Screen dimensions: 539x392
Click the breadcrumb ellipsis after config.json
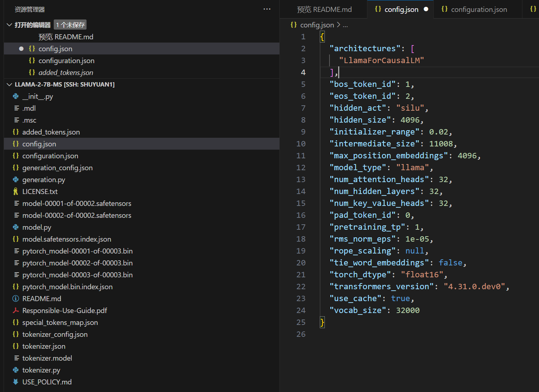(x=345, y=25)
